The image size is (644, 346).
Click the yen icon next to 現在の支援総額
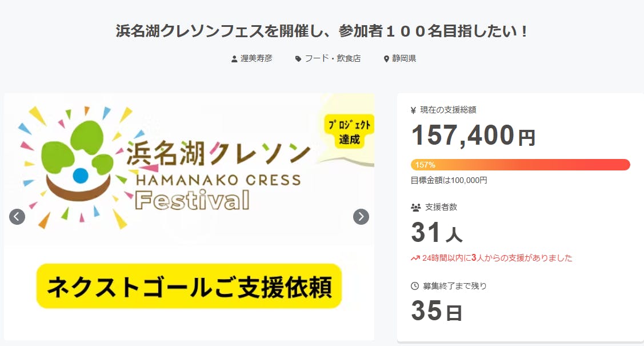point(414,110)
